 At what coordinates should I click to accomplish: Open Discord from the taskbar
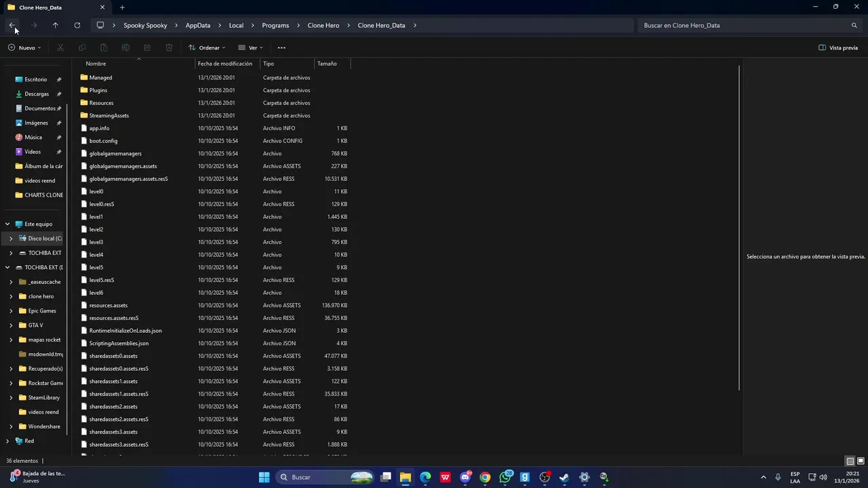(465, 477)
